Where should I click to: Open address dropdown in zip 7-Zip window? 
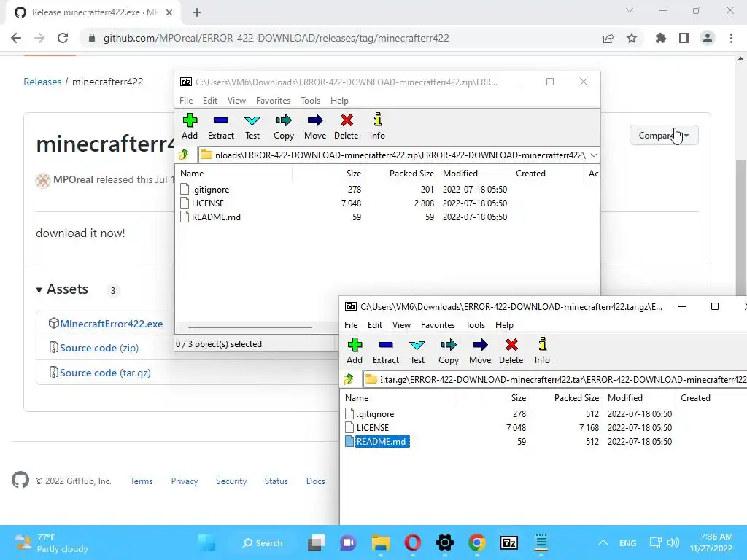594,155
